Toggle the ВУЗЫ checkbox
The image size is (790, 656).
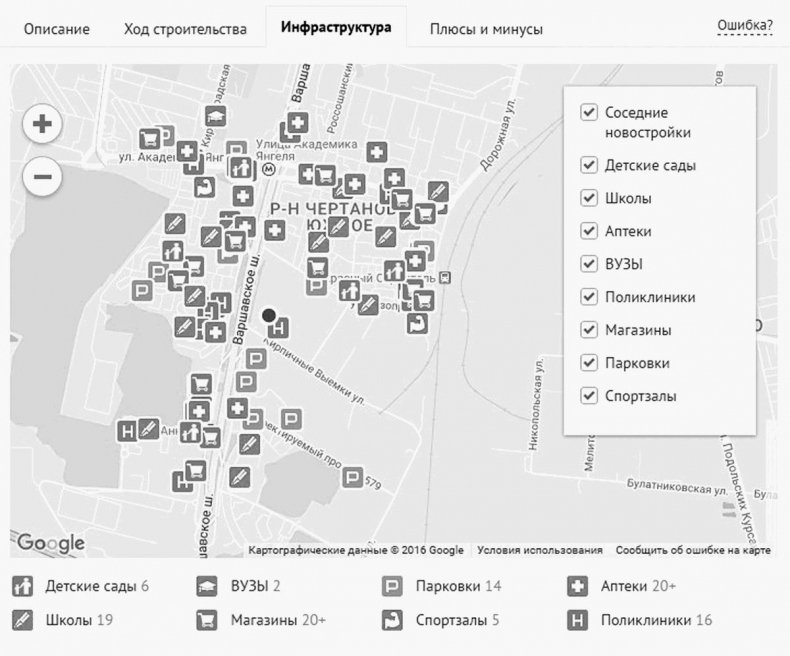point(588,264)
